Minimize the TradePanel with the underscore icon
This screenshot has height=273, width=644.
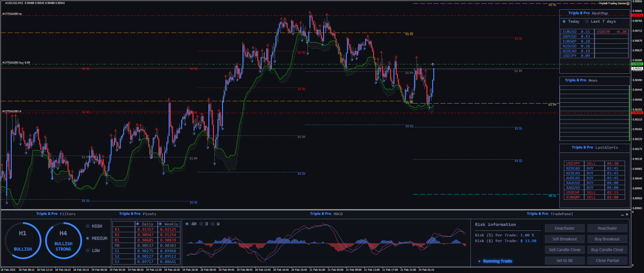(622, 215)
